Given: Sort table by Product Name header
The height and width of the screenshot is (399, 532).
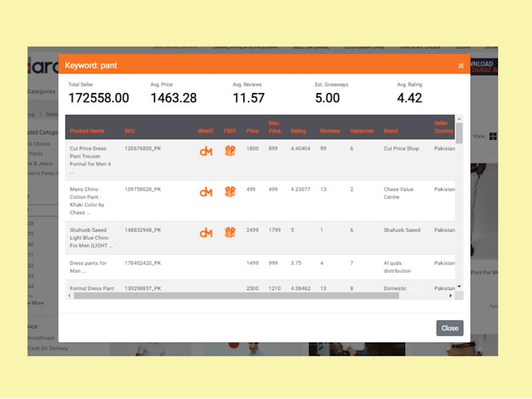Looking at the screenshot, I should [87, 131].
